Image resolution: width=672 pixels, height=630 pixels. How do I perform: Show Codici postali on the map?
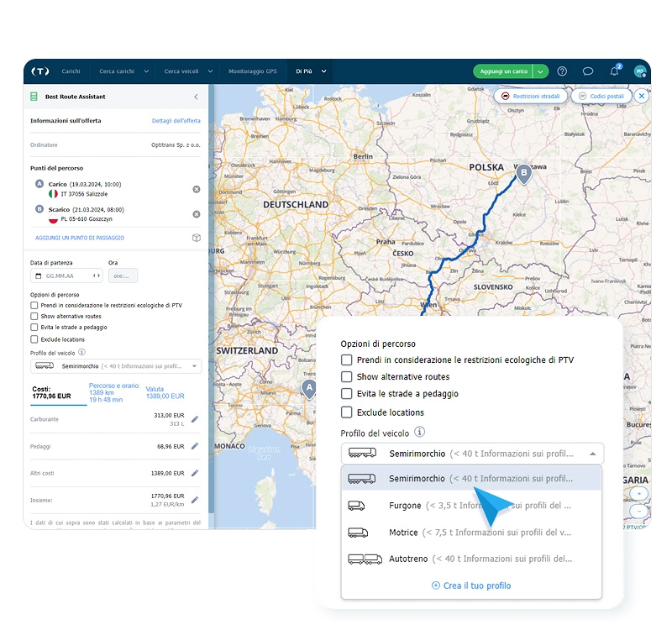click(601, 96)
